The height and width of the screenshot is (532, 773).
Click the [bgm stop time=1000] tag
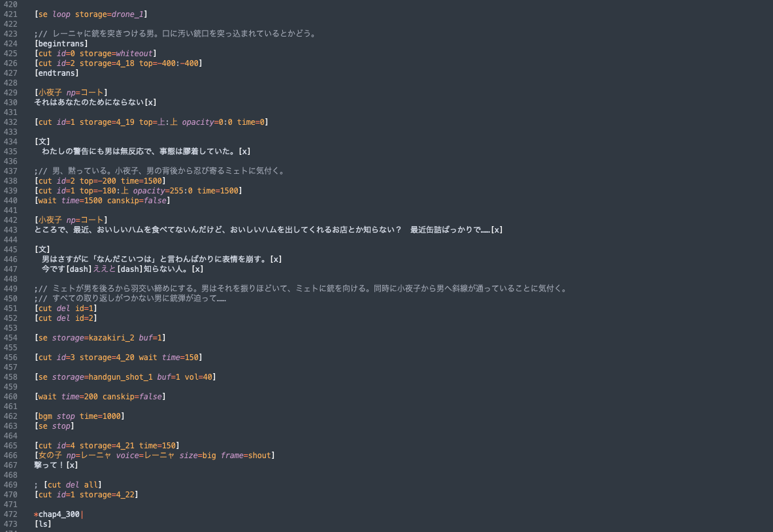79,416
